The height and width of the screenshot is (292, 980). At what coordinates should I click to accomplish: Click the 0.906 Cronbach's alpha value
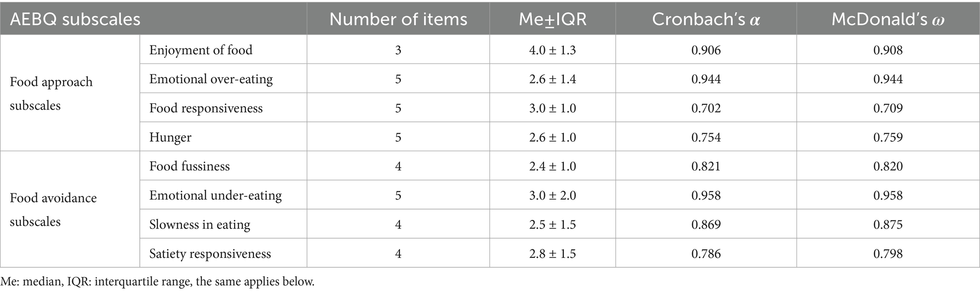(706, 50)
